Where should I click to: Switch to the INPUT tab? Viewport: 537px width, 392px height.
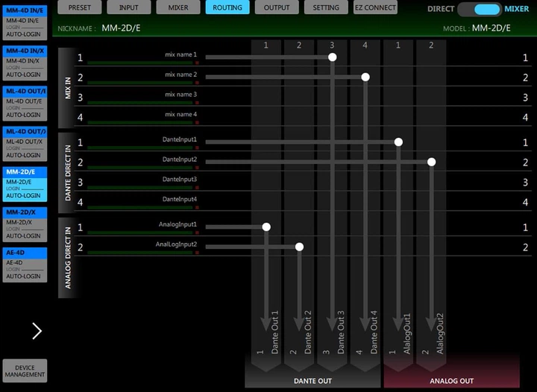(129, 7)
